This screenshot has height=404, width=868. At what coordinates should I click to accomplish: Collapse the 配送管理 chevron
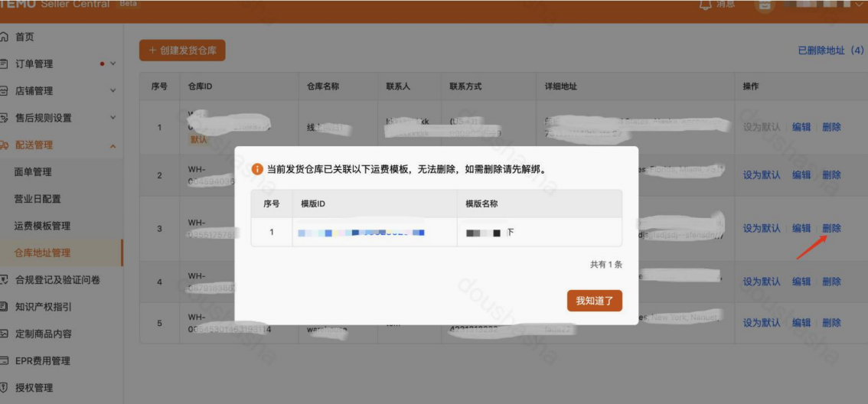pyautogui.click(x=113, y=145)
